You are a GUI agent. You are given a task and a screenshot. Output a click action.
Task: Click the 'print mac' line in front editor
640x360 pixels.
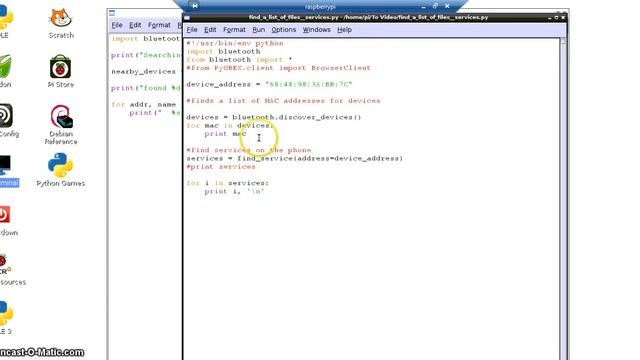click(225, 134)
